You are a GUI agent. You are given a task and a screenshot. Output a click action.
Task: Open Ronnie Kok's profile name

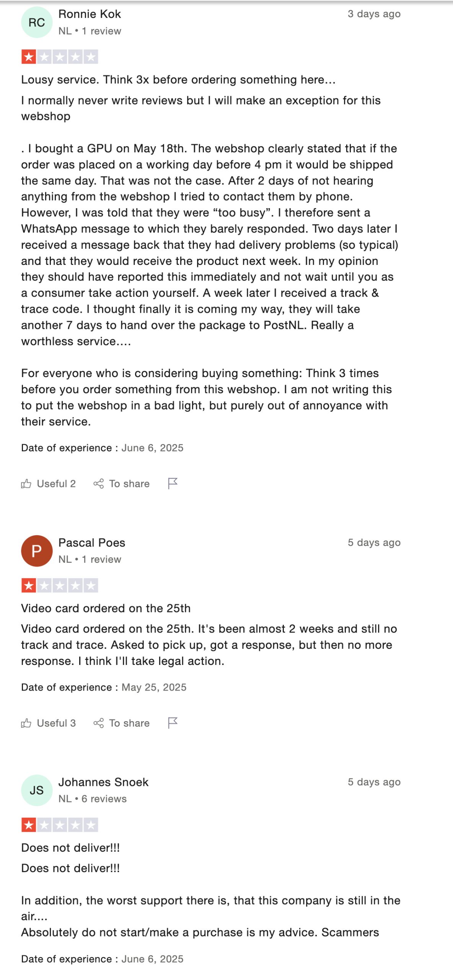[x=90, y=14]
